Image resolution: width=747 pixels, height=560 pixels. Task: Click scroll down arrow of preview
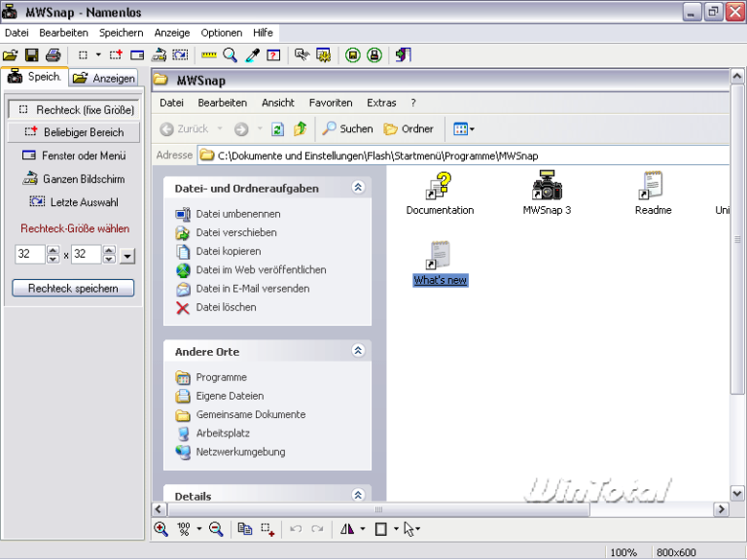(x=737, y=494)
